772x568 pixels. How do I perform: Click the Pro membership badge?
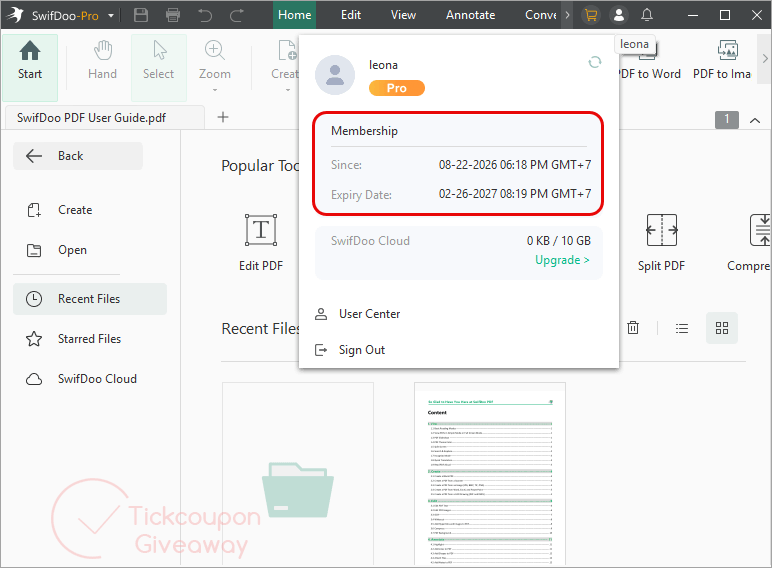point(396,88)
